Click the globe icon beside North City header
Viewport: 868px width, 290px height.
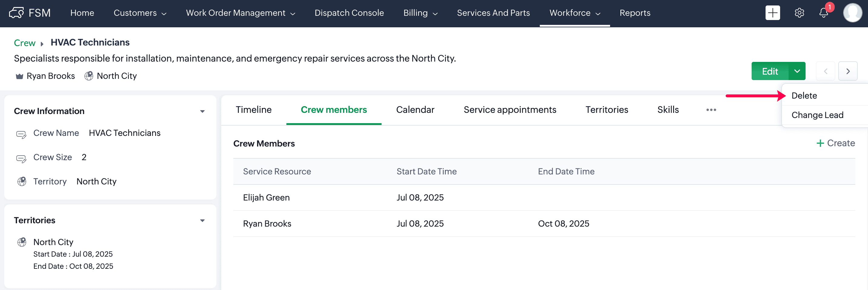pos(88,76)
